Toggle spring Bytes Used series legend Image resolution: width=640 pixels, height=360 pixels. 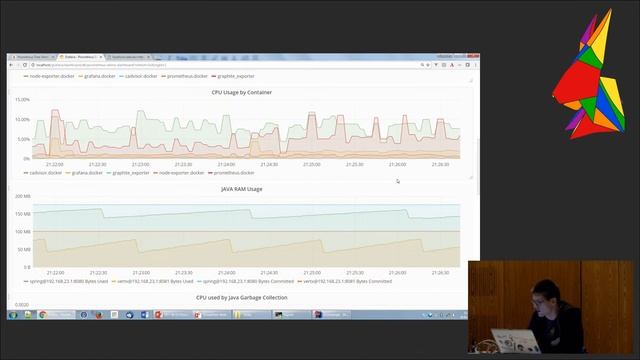(x=66, y=282)
